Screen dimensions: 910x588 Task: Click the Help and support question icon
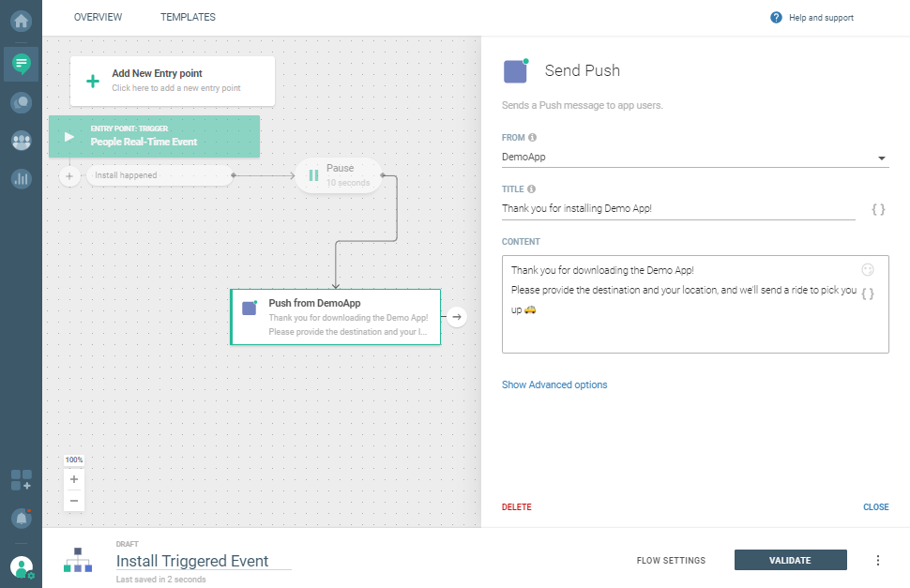coord(776,18)
